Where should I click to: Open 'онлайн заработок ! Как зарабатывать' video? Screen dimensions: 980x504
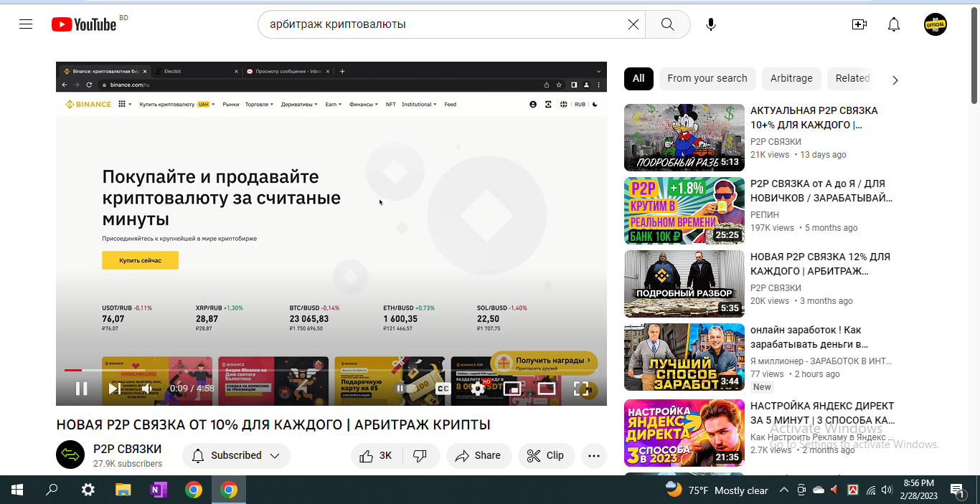[809, 337]
